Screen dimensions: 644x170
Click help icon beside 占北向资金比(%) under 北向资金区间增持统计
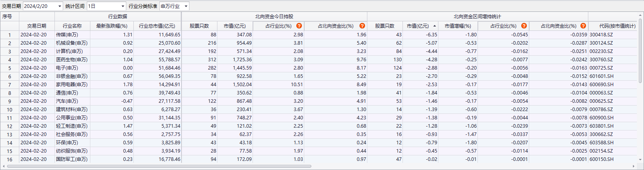pos(583,26)
